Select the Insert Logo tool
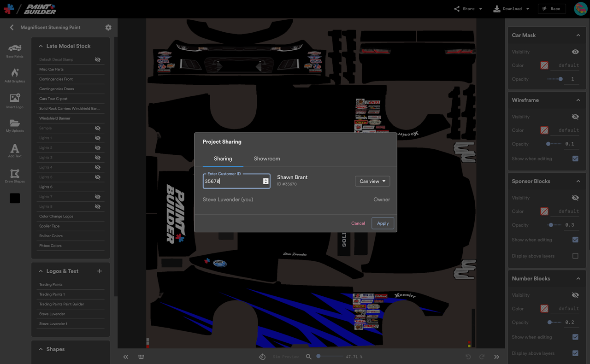This screenshot has height=364, width=590. 15,100
